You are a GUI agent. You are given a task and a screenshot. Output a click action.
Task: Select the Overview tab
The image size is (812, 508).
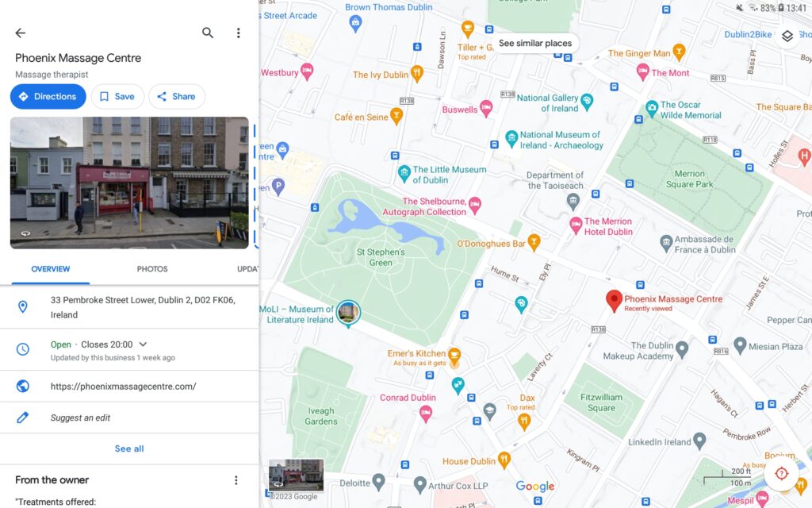click(51, 269)
